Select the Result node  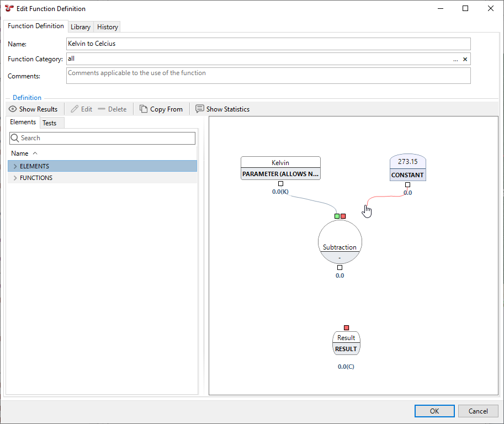[346, 343]
